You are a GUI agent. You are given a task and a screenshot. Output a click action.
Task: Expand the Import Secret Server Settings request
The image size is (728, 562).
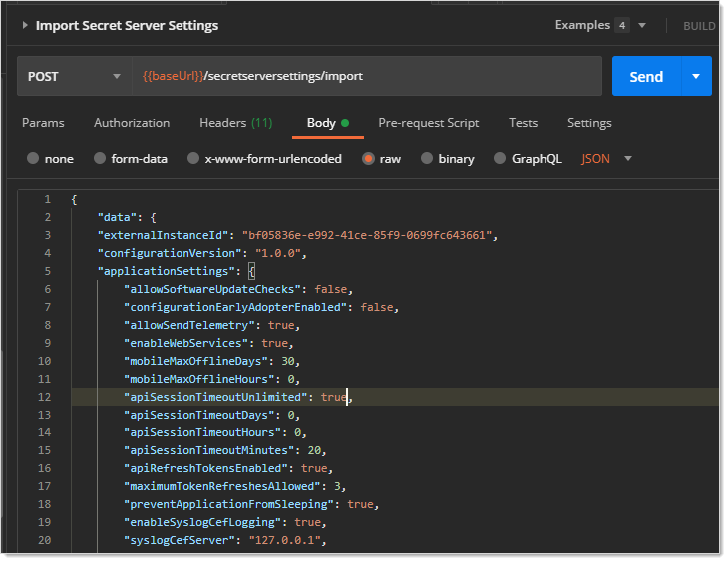(x=25, y=25)
